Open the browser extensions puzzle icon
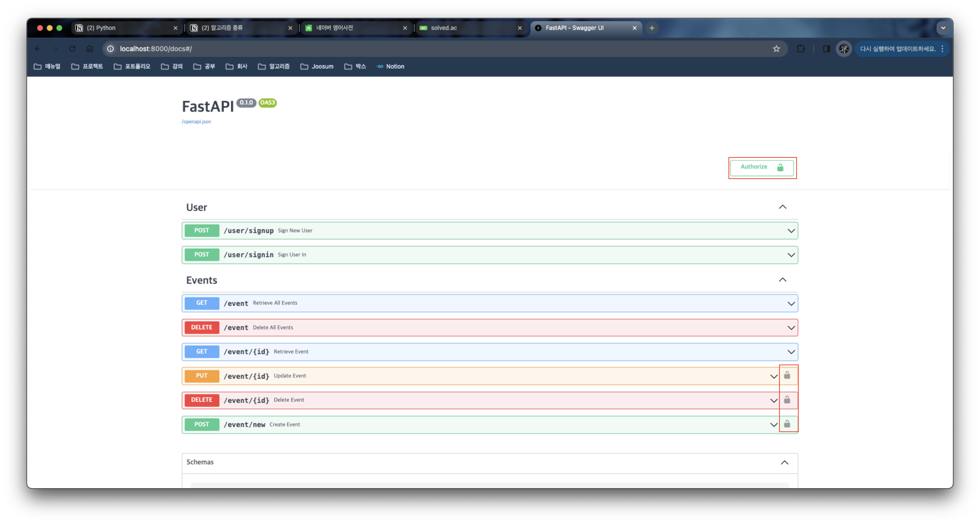 (800, 49)
